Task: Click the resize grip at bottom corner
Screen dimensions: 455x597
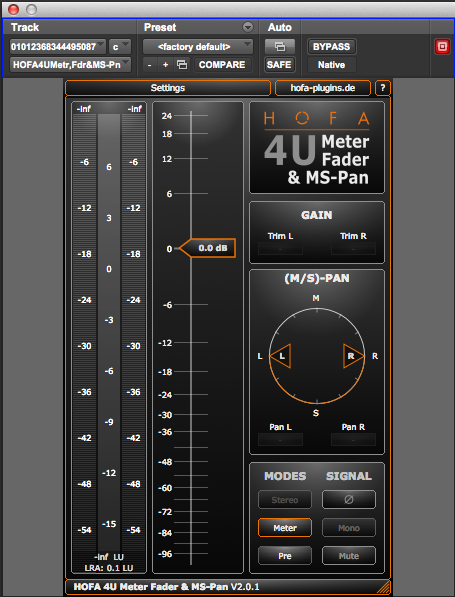Action: click(384, 587)
